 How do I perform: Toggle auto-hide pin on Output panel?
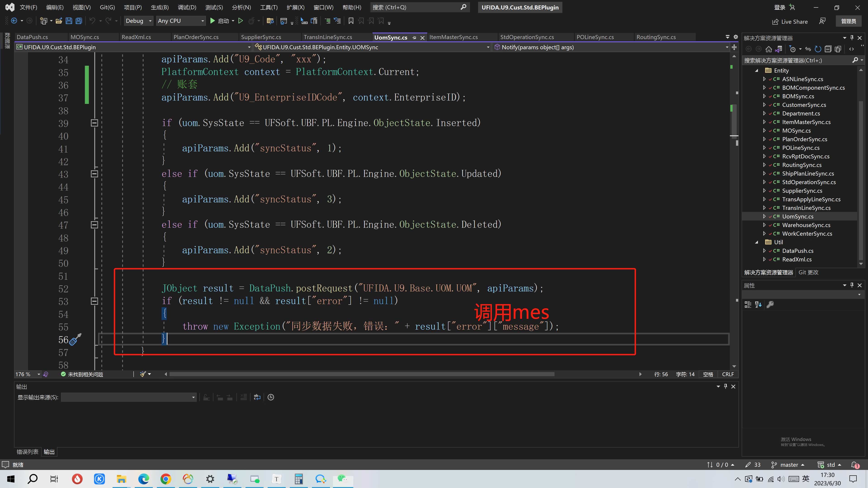pos(725,386)
